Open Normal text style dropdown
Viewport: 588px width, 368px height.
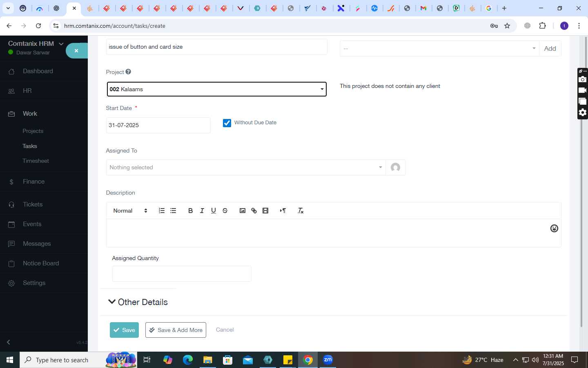pos(130,211)
